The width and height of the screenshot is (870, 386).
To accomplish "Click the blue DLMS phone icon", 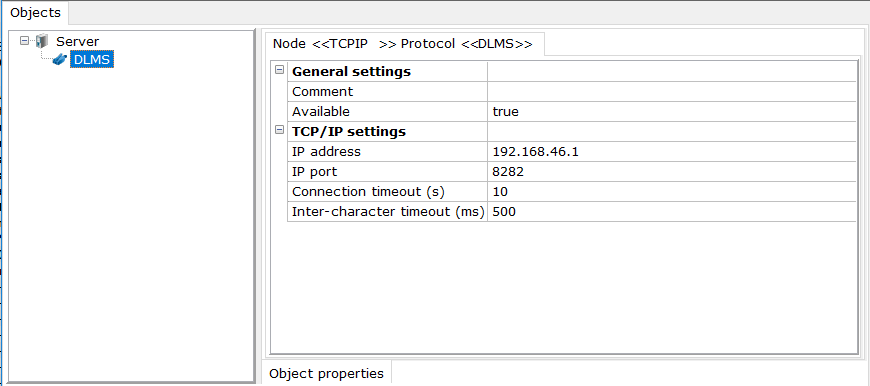I will tap(59, 60).
